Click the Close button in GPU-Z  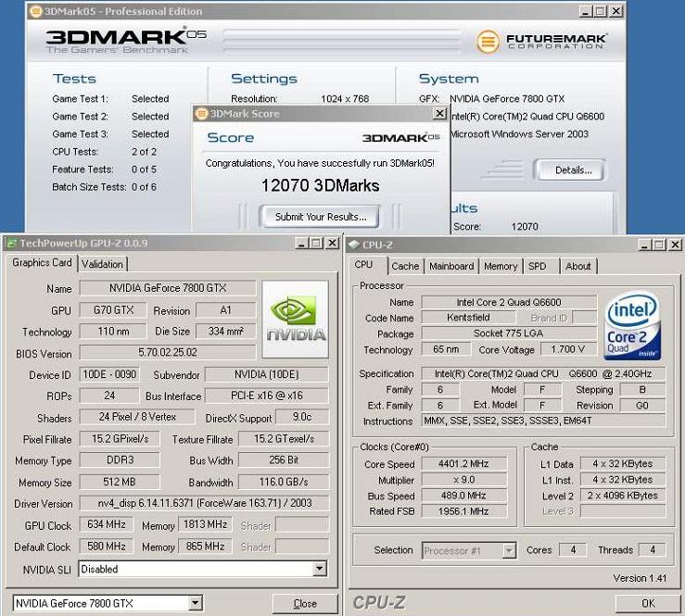tap(304, 603)
